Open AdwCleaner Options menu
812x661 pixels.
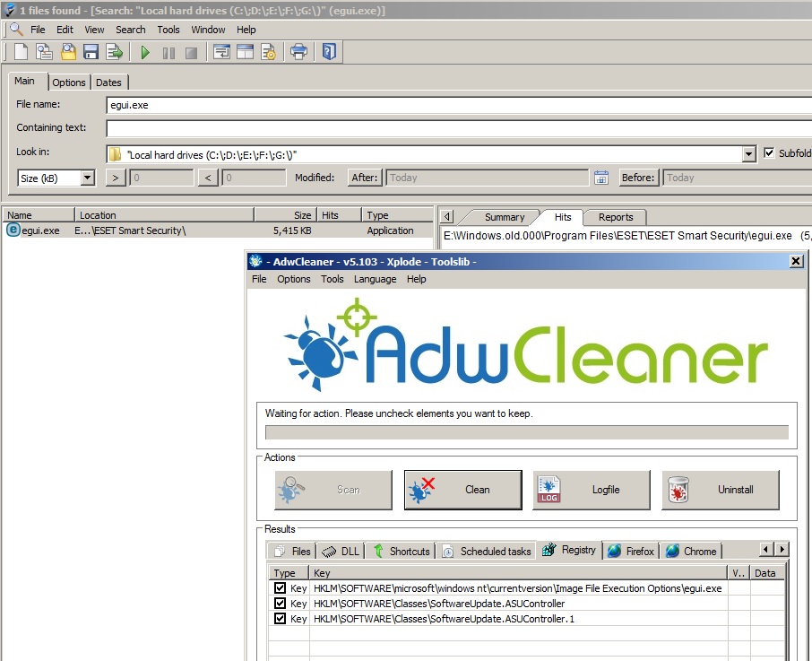coord(294,279)
